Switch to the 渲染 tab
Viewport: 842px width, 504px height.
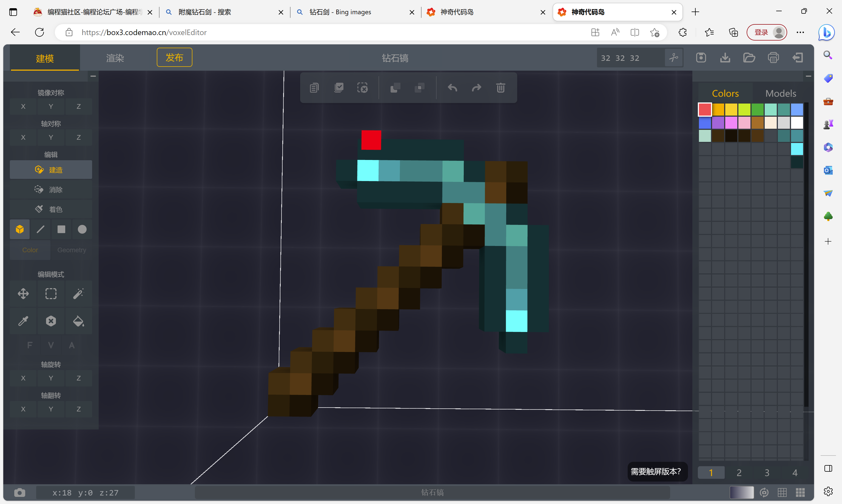pyautogui.click(x=115, y=58)
